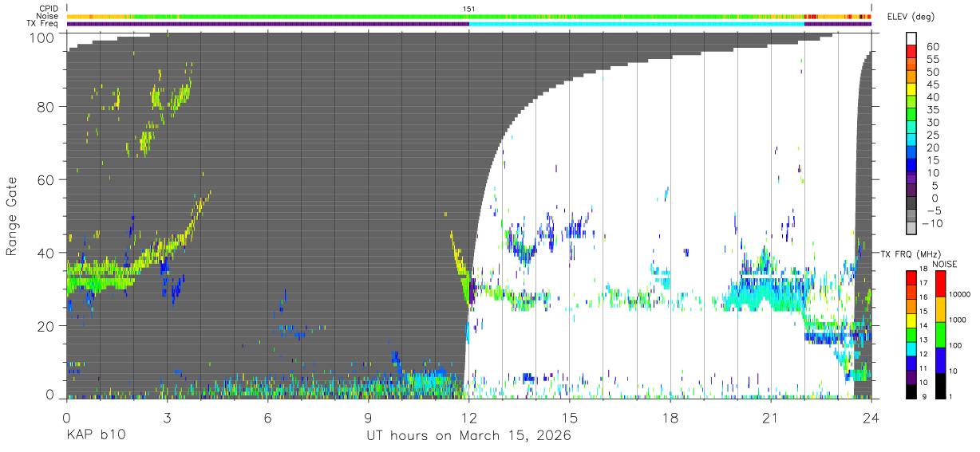Screen dimensions: 980x452
Task: Click the CPID label at top left
Action: pos(47,8)
